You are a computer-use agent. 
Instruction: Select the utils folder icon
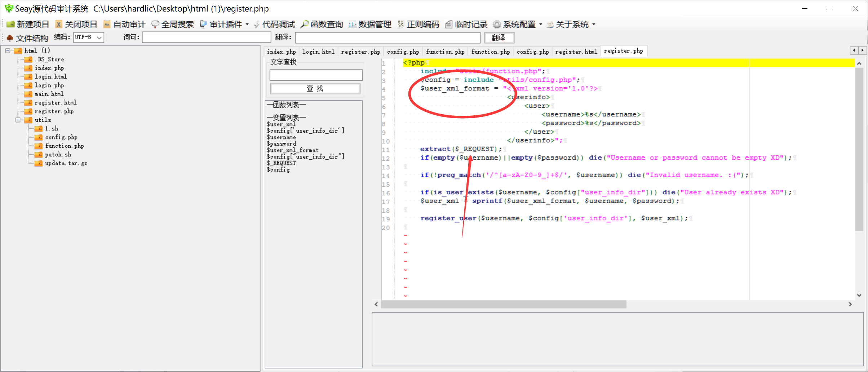[28, 120]
